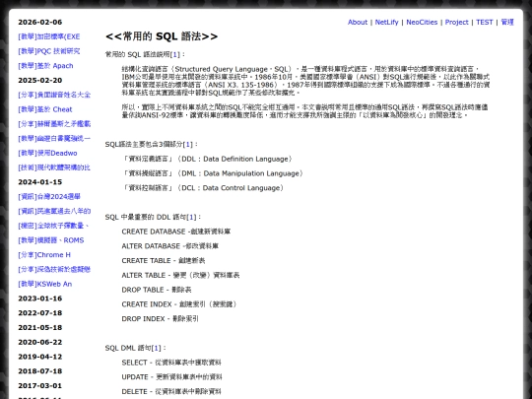Go to the NetLify link

tap(386, 22)
